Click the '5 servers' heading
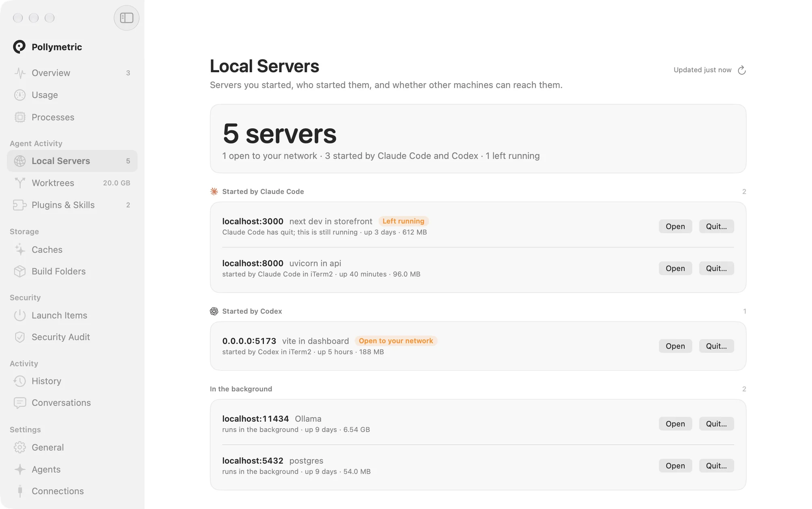The height and width of the screenshot is (509, 812). click(x=279, y=134)
